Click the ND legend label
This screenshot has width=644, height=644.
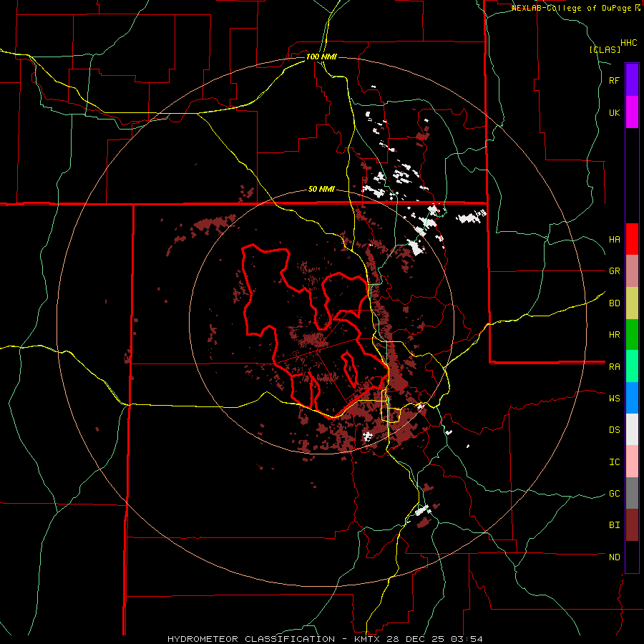(x=614, y=557)
